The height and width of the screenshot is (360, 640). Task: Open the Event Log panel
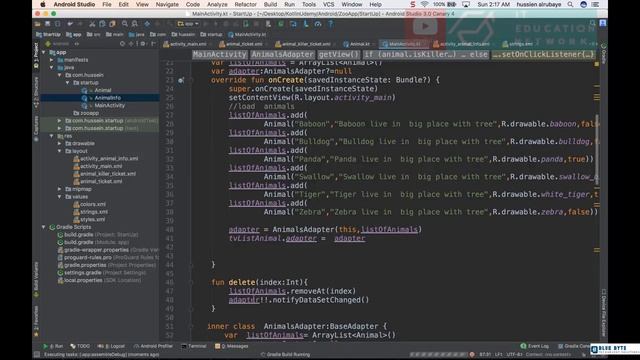coord(535,346)
